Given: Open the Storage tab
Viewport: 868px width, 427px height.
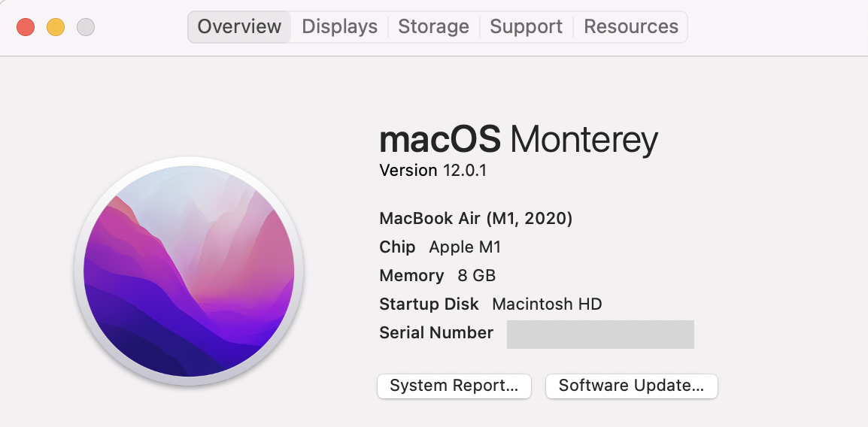Looking at the screenshot, I should click(433, 26).
